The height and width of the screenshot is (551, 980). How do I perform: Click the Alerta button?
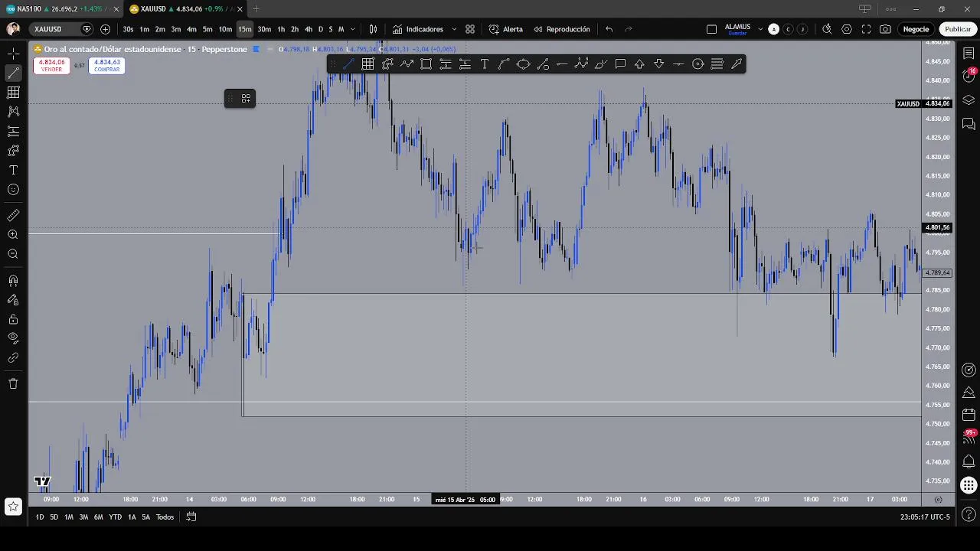(x=506, y=29)
